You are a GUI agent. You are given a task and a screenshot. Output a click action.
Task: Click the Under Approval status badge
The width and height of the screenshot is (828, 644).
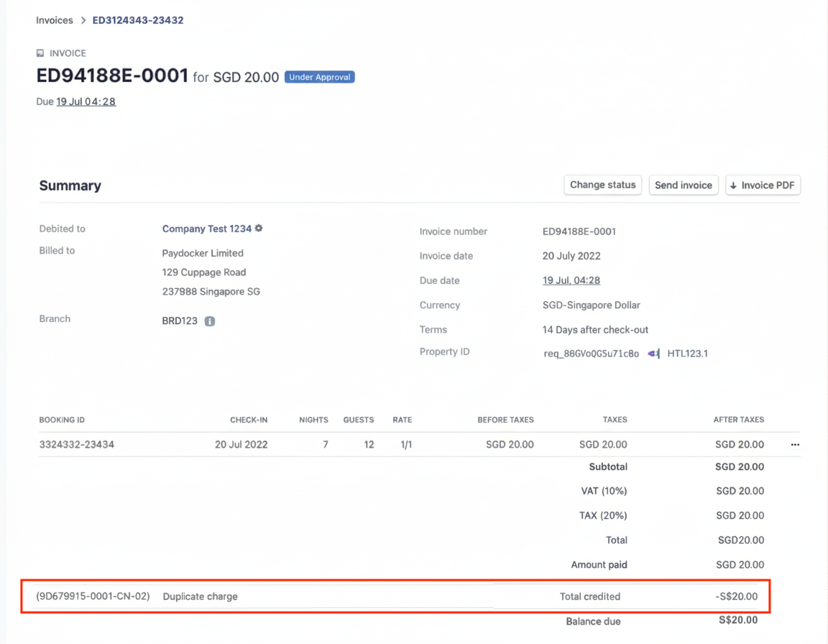pos(319,77)
